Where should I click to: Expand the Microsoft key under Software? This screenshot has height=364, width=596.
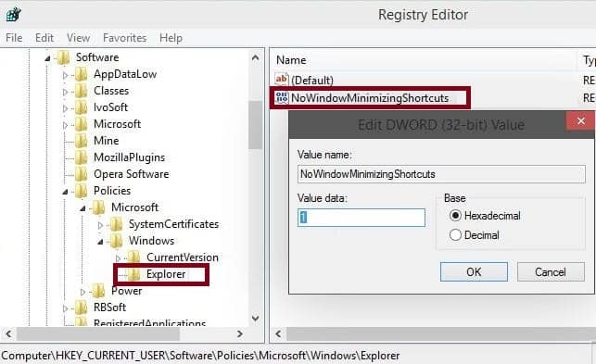pyautogui.click(x=65, y=125)
